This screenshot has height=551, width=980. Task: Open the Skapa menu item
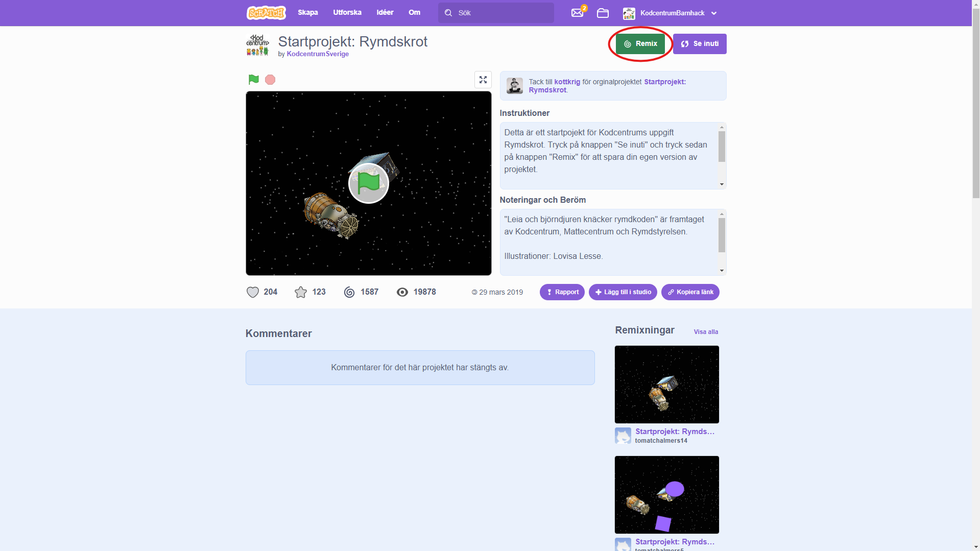click(x=307, y=13)
